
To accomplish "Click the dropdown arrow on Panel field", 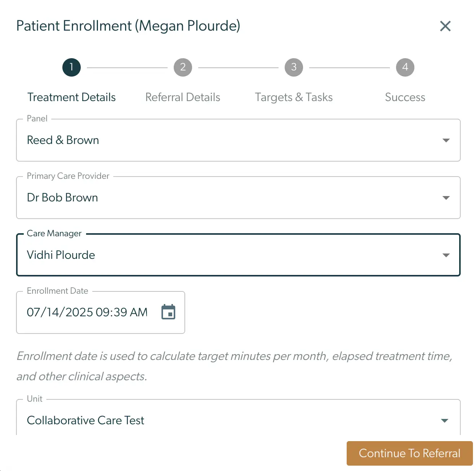I will pyautogui.click(x=446, y=140).
